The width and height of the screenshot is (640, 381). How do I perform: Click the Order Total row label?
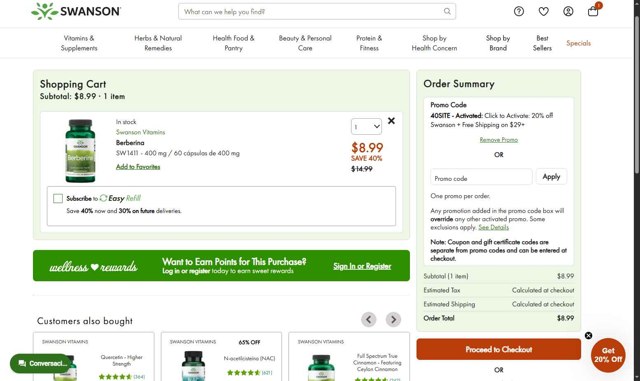439,318
